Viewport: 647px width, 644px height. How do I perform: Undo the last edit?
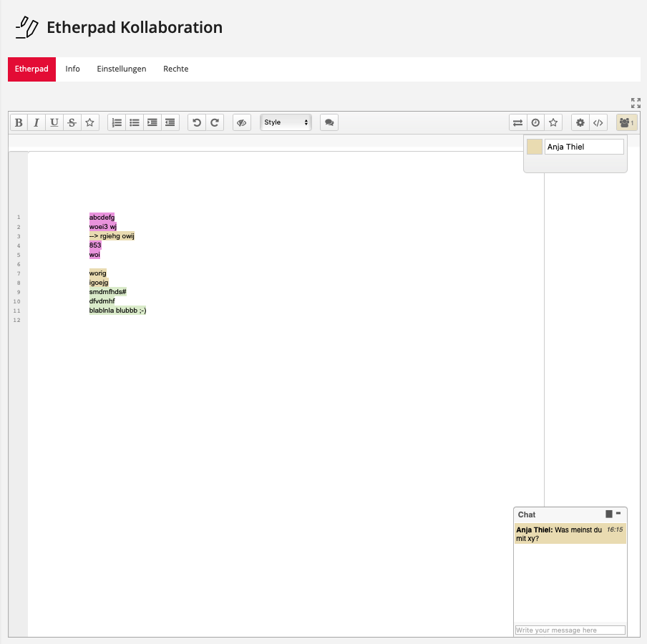pyautogui.click(x=197, y=122)
